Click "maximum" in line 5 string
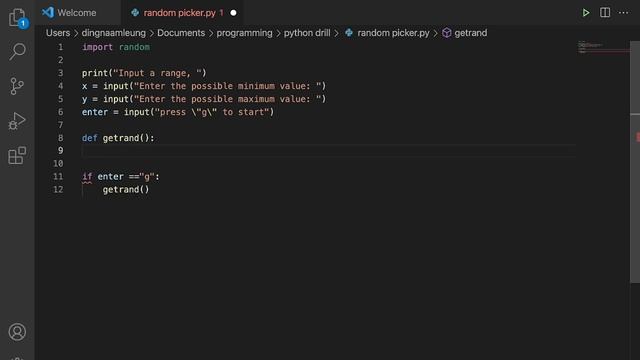The image size is (640, 360). click(x=256, y=99)
